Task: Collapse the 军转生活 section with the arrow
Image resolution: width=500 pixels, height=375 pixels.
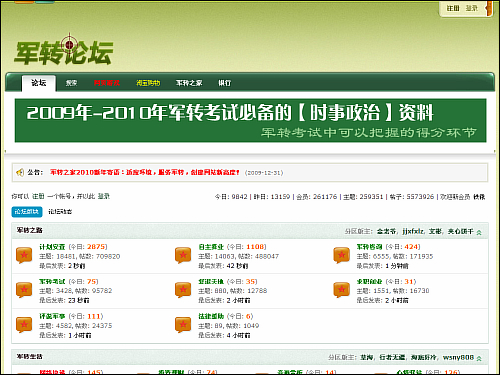Action: pos(479,359)
